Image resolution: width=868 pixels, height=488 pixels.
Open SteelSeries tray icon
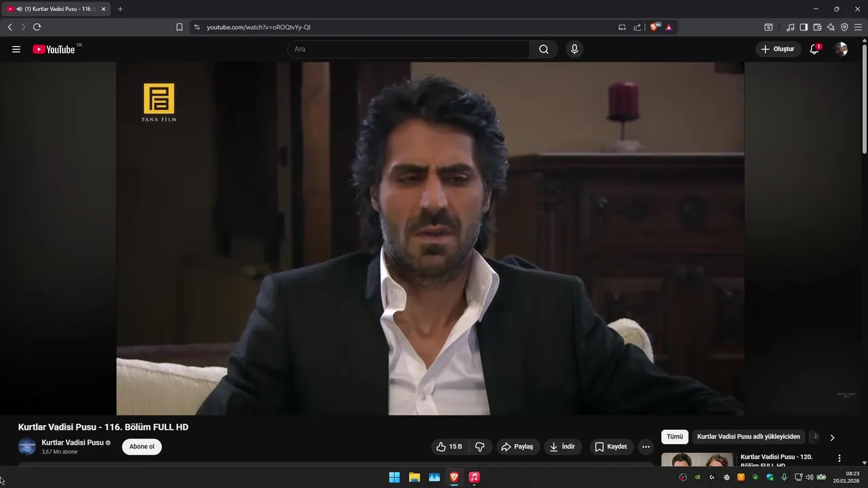pos(726,477)
